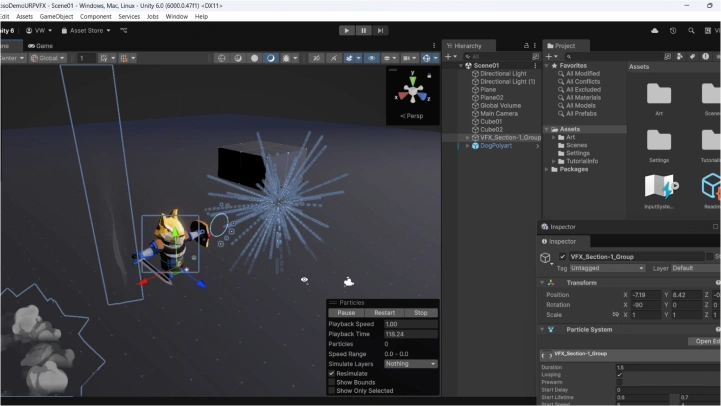This screenshot has width=721, height=406.
Task: Open the Component menu
Action: tap(96, 17)
